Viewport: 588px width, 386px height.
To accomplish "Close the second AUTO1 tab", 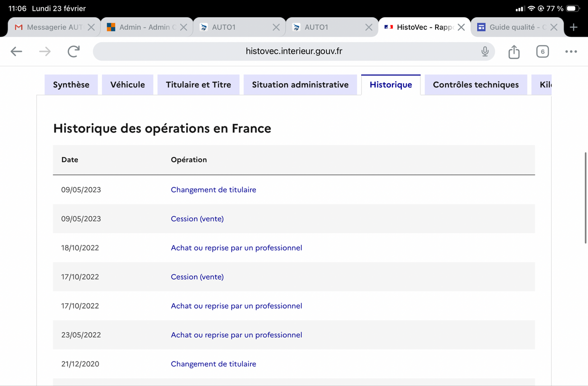I will (x=368, y=27).
